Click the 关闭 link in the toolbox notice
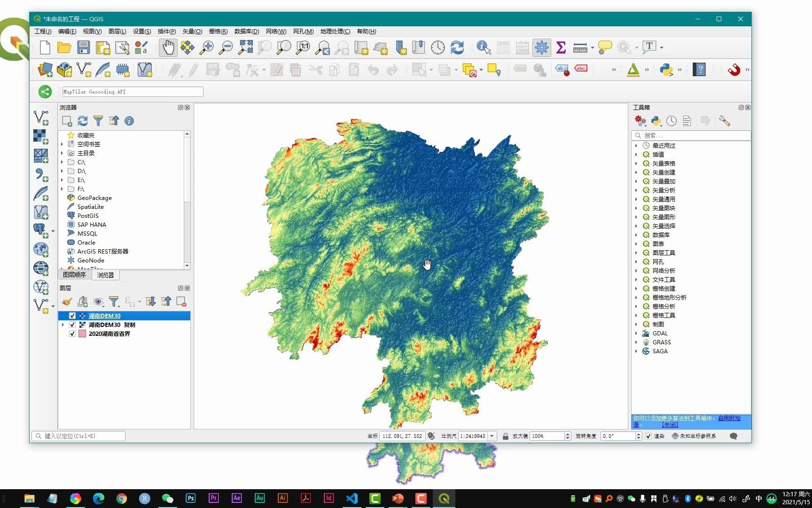Viewport: 812px width, 508px height. (670, 425)
